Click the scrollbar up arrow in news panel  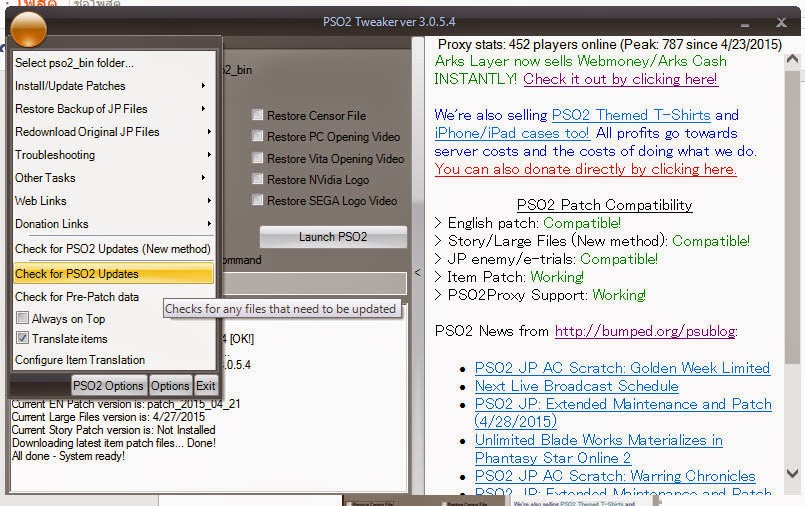(x=792, y=59)
